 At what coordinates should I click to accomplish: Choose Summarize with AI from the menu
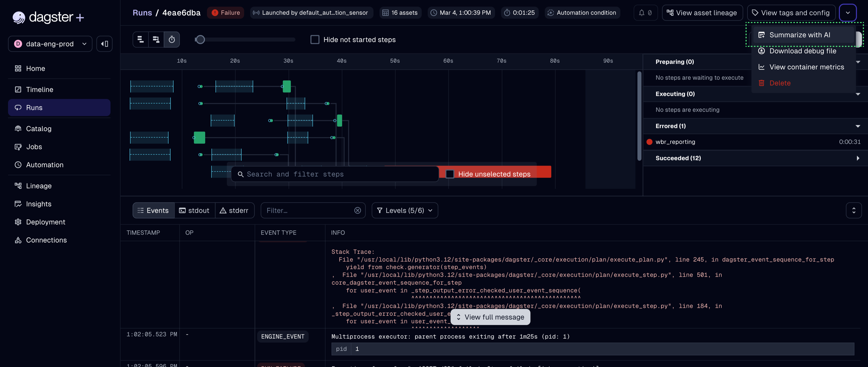[x=800, y=35]
